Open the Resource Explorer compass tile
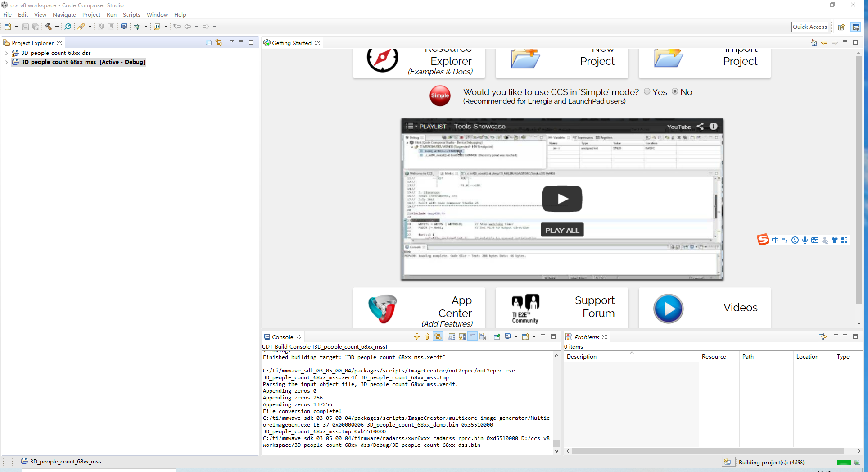This screenshot has width=868, height=472. pyautogui.click(x=419, y=62)
